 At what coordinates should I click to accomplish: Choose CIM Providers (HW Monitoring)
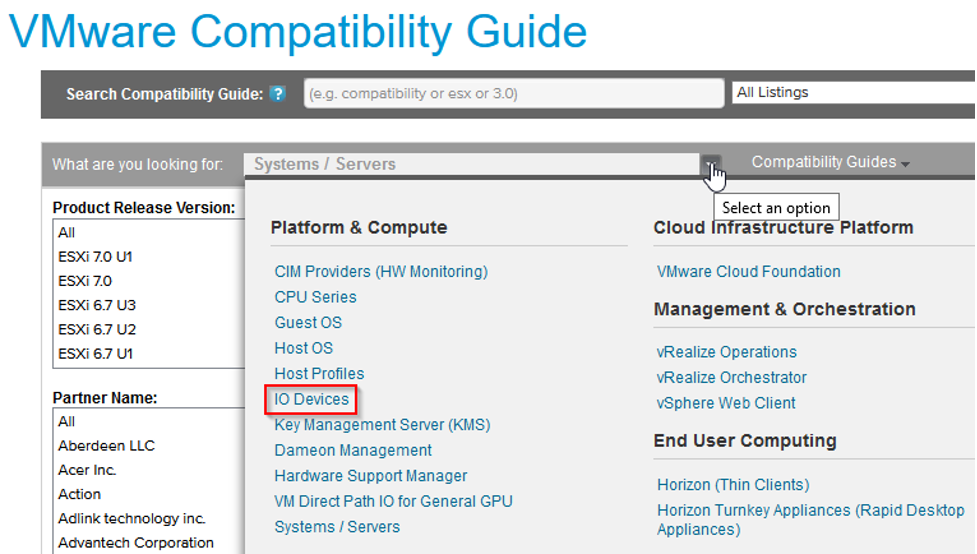pyautogui.click(x=381, y=272)
